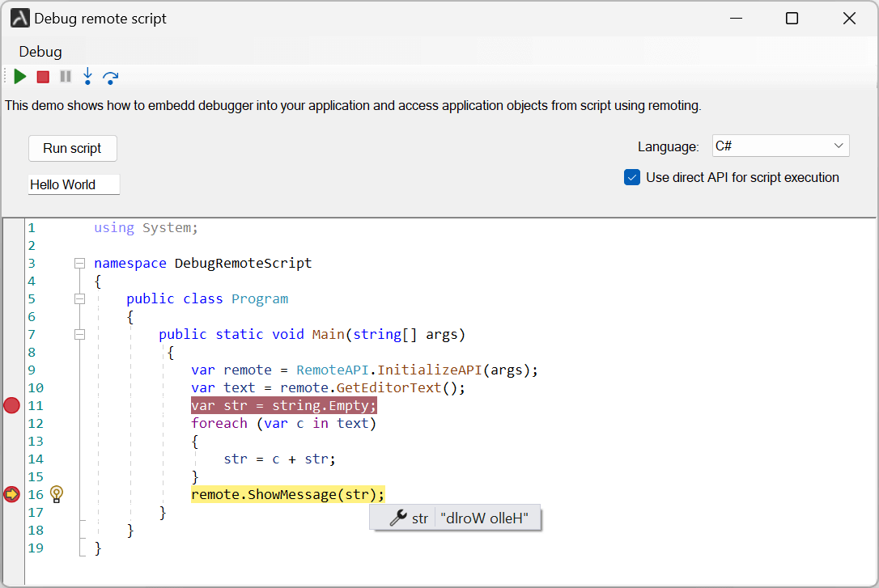This screenshot has width=879, height=588.
Task: Maximize the Debug remote script window
Action: tap(792, 19)
